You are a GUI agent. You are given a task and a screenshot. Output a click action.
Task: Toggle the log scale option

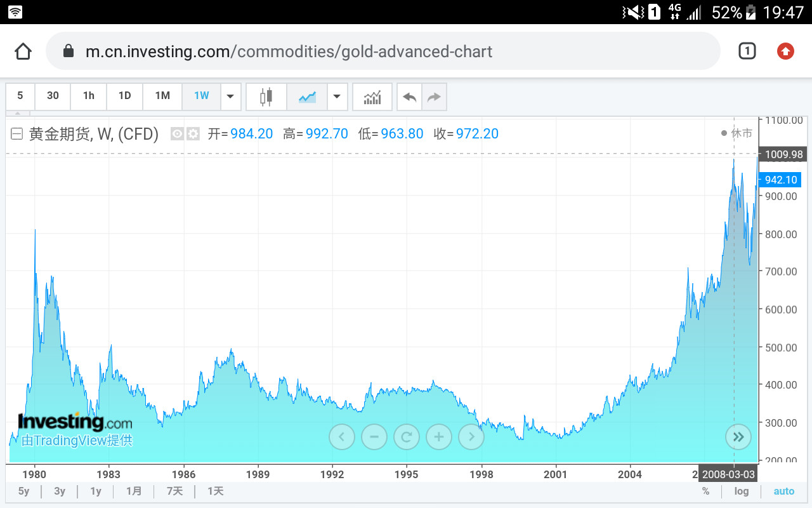[742, 491]
